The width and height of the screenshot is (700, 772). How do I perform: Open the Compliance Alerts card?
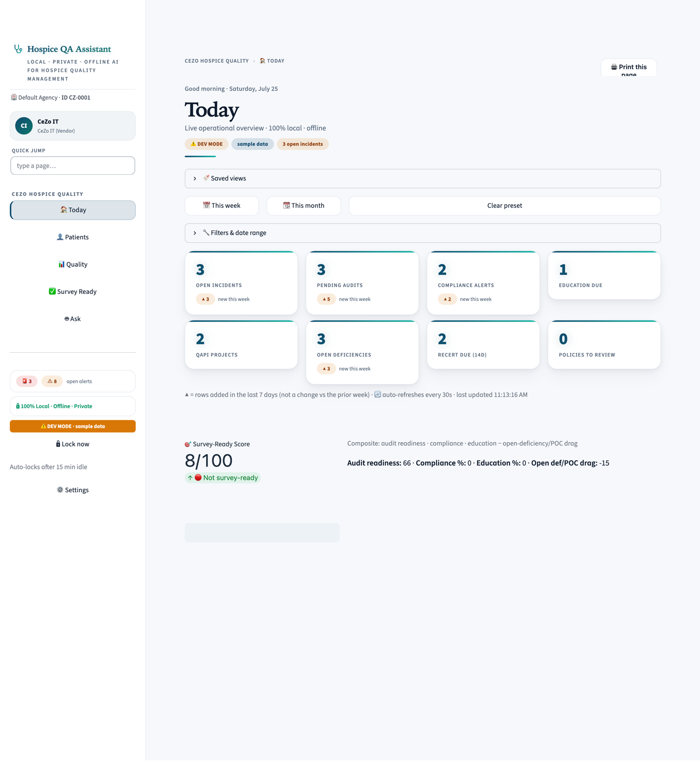483,283
